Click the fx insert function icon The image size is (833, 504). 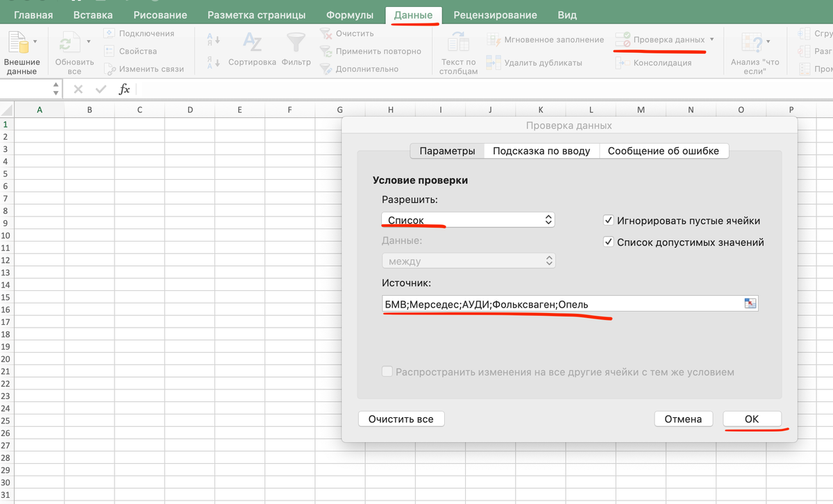(124, 89)
